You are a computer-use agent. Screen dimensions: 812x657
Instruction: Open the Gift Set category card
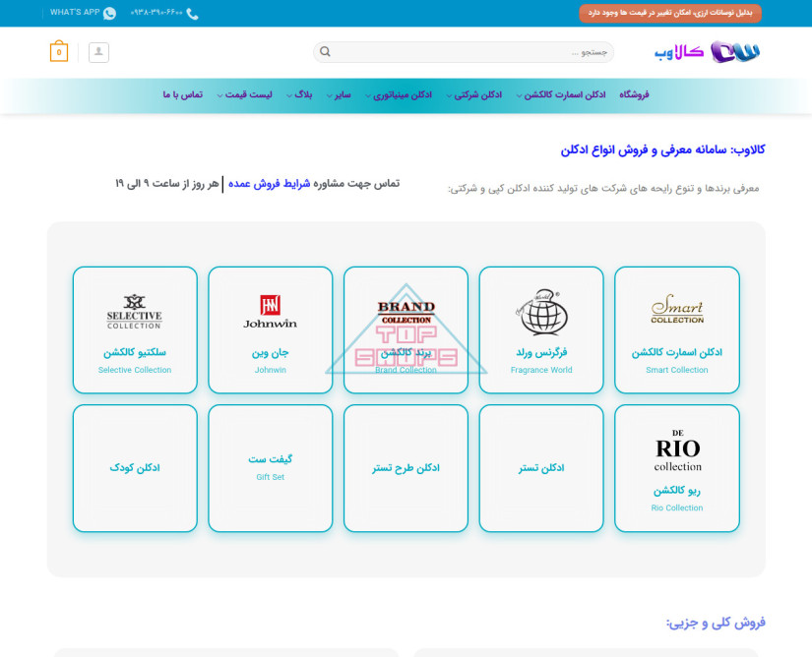[270, 468]
